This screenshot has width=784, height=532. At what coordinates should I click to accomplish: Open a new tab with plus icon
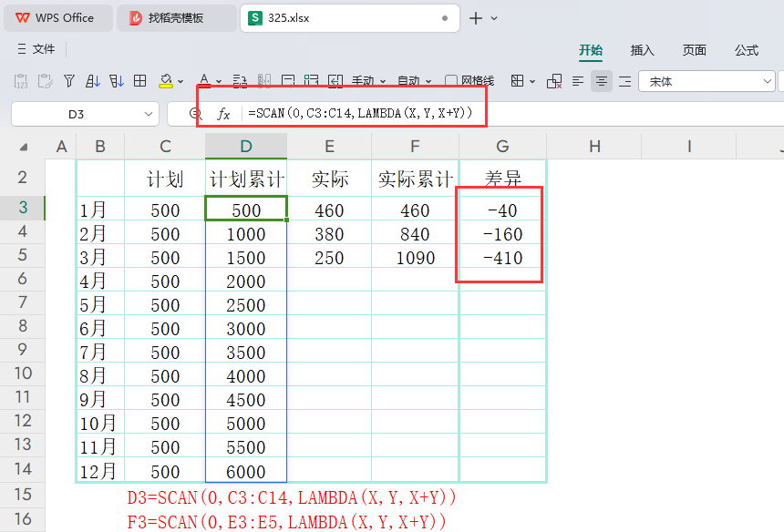(x=476, y=18)
